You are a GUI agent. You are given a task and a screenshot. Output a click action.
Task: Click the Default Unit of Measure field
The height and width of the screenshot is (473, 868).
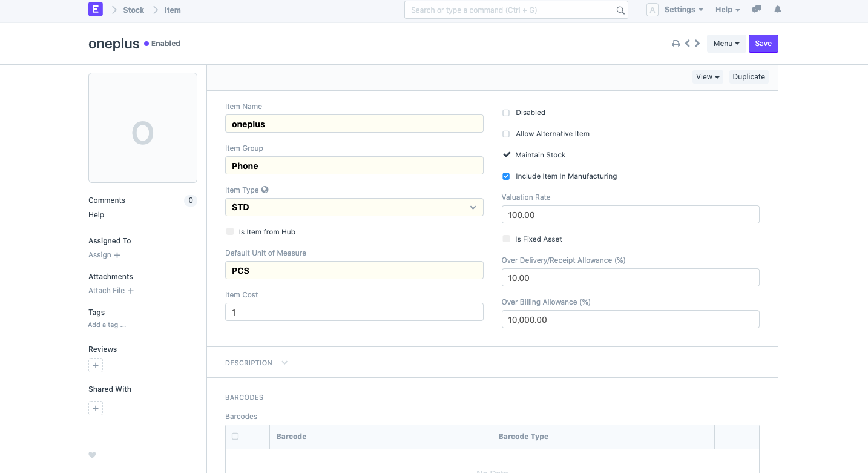click(354, 270)
